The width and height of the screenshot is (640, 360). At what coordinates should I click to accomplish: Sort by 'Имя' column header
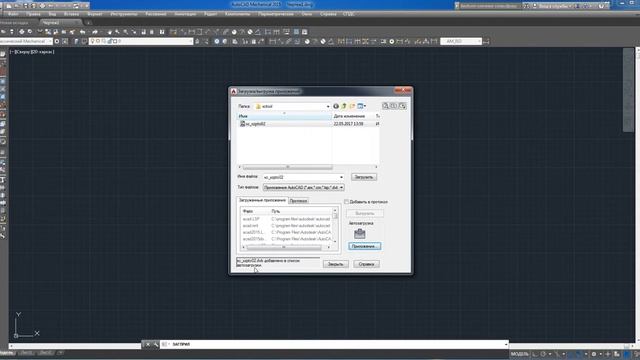(x=284, y=116)
